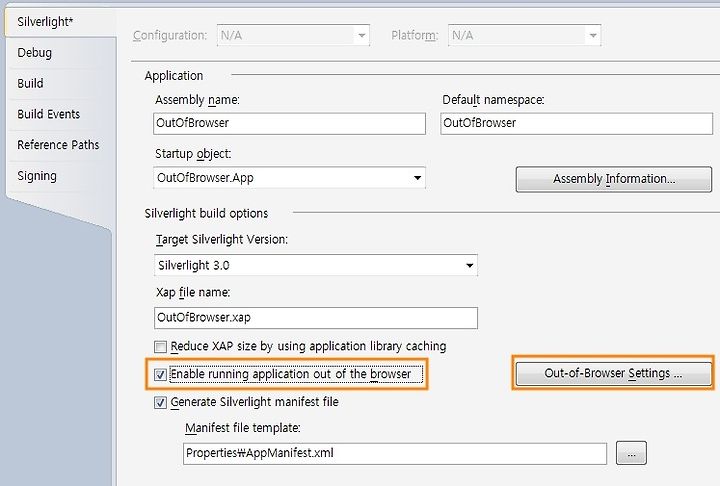Switch to the Debug tab

(34, 53)
